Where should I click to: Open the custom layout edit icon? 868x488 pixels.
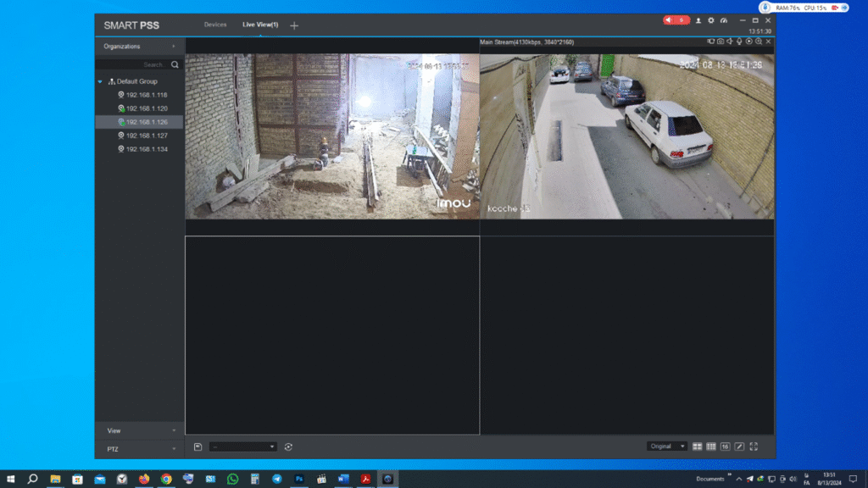click(739, 446)
